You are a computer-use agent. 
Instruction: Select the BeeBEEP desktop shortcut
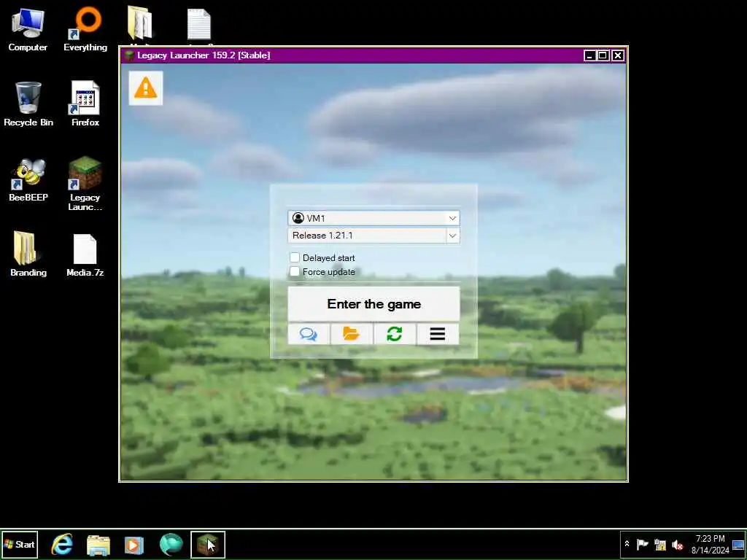click(28, 180)
